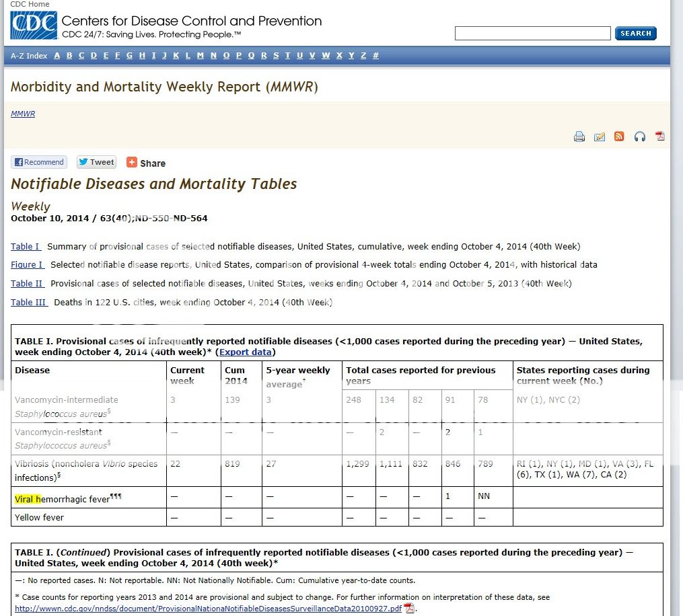
Task: Open the PDF icon in page tools
Action: [659, 137]
